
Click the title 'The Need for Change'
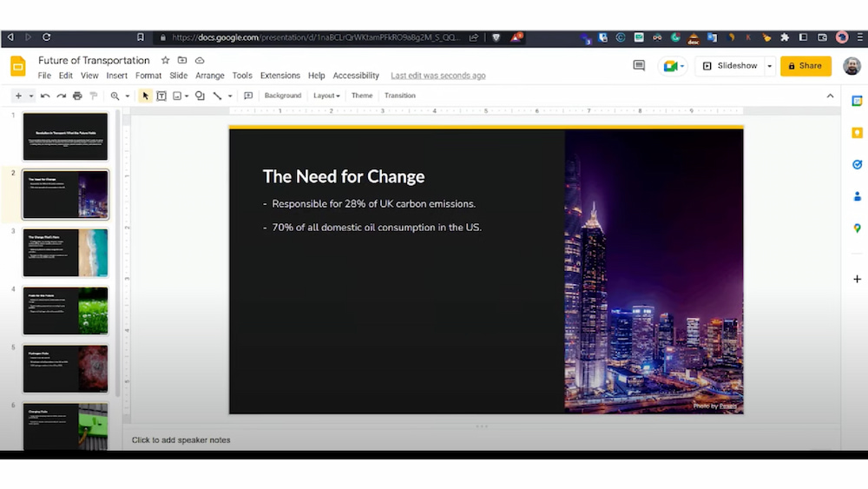pos(344,176)
